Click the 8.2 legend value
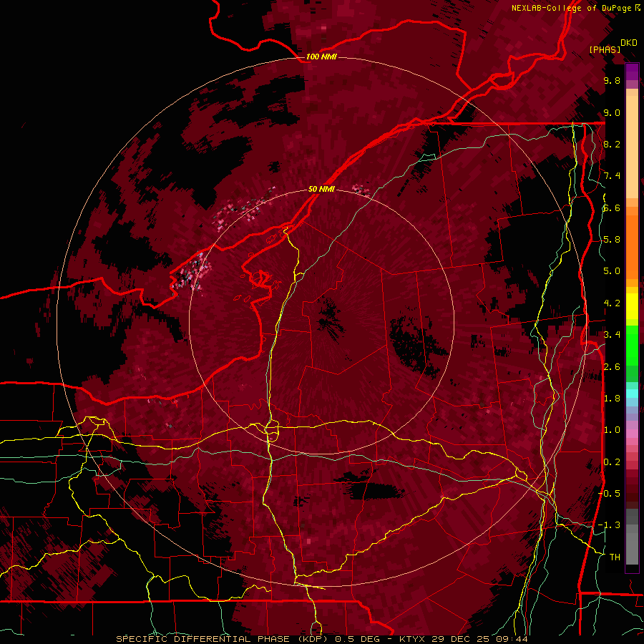This screenshot has width=644, height=644. tap(612, 144)
